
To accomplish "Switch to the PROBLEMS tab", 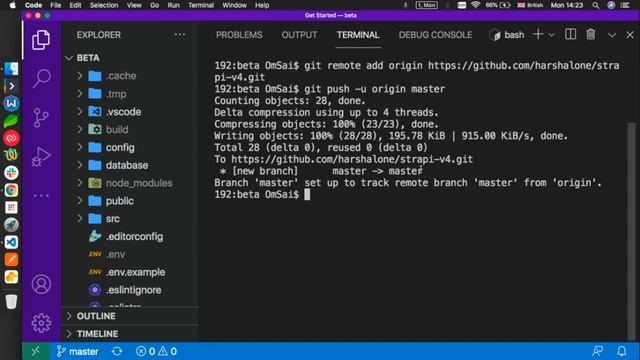I will (239, 35).
